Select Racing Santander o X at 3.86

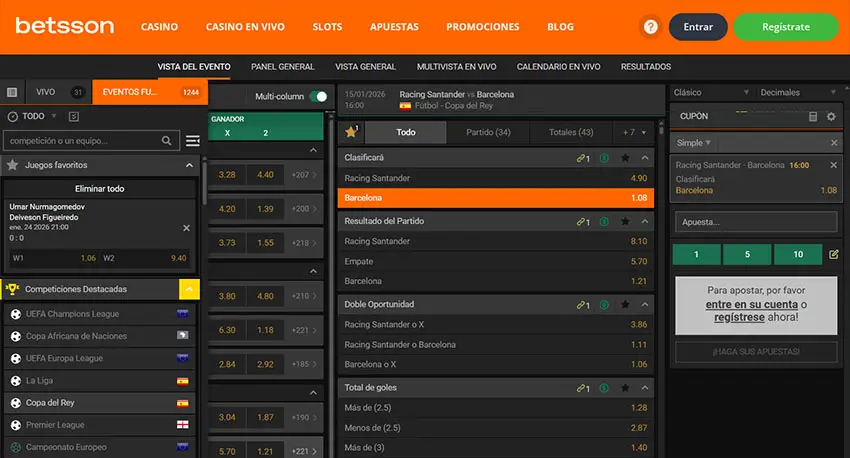pos(495,324)
